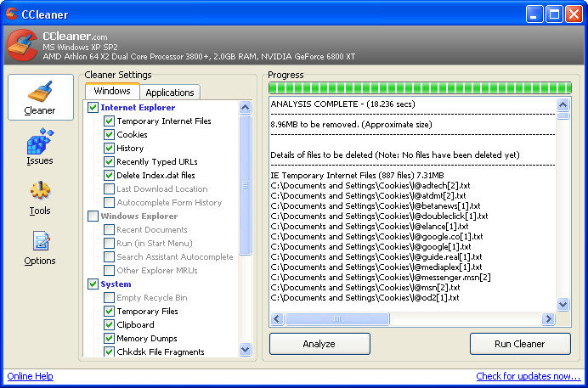Click the results horizontal scrollbar thumb
This screenshot has height=388, width=588.
pos(337,318)
